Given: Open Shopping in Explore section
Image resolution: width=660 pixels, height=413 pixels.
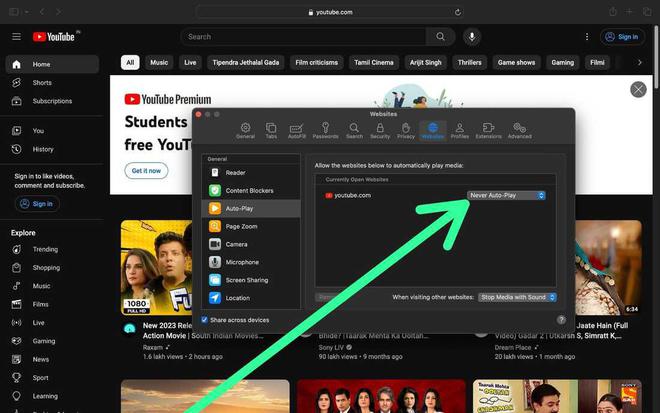Looking at the screenshot, I should [x=53, y=268].
